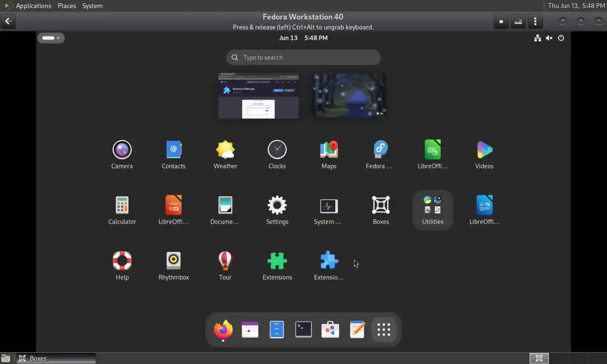Screen dimensions: 607x364
Task: Select the second workspace thumbnail with wallpaper
Action: tap(349, 95)
